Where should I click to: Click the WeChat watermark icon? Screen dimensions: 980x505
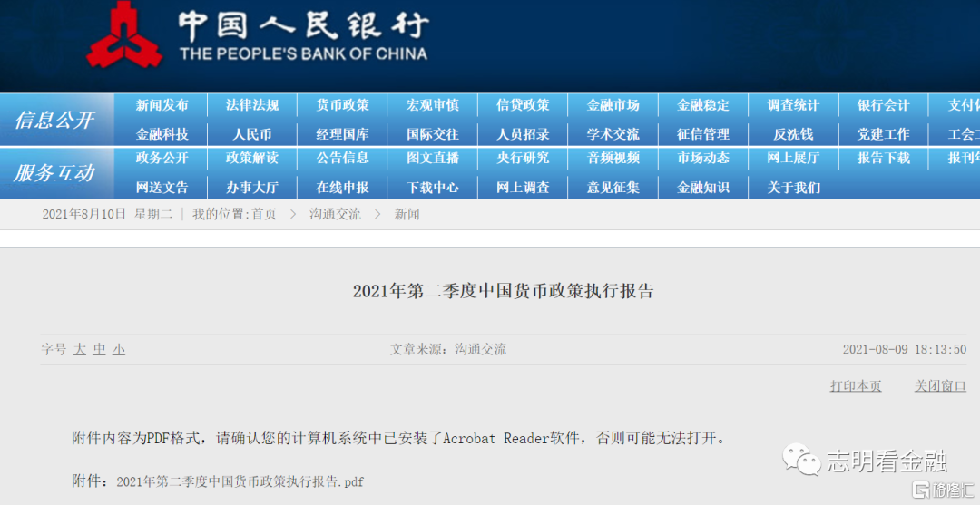point(801,460)
